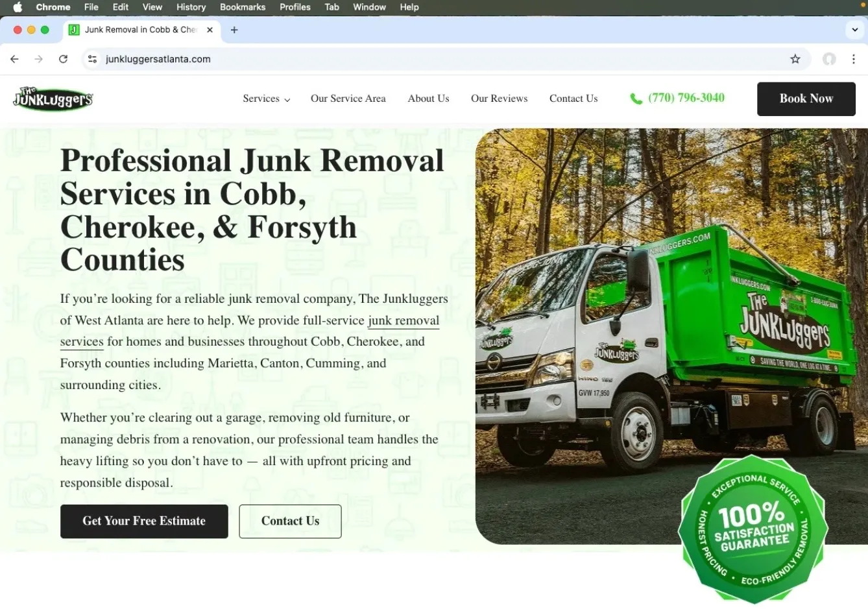Open the Chrome profile avatar icon
868x609 pixels.
(829, 59)
